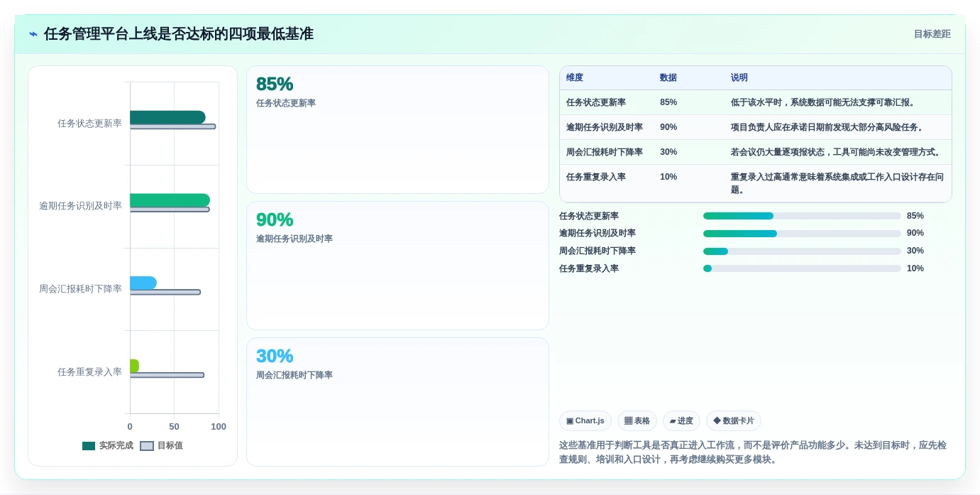This screenshot has width=980, height=495.
Task: Click the 30% value in the table
Action: [x=668, y=152]
